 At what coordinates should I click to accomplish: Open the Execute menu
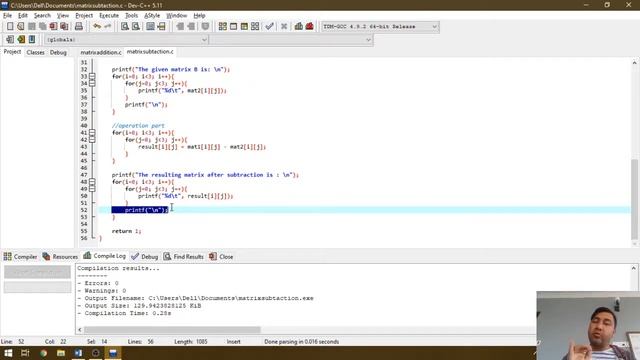click(x=109, y=16)
